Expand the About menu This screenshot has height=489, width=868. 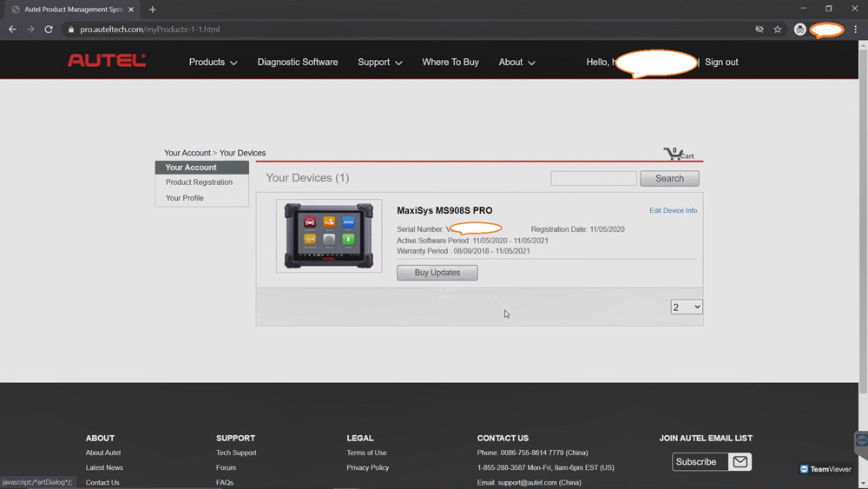pos(517,62)
